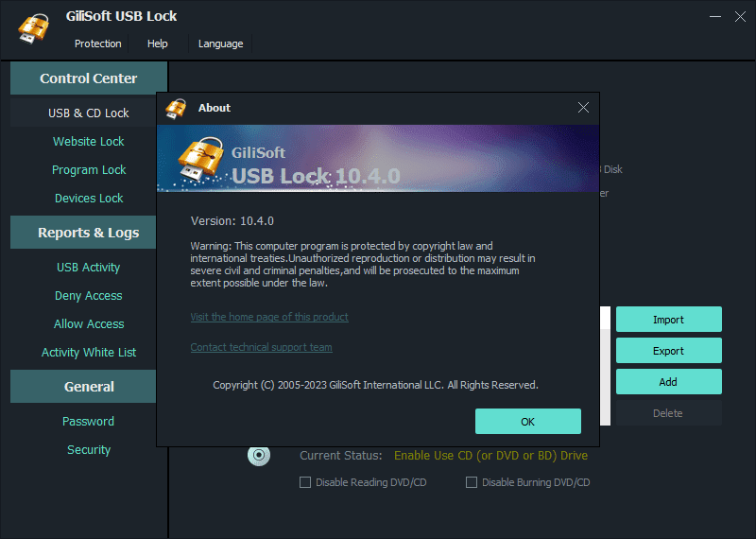Click the Import button
This screenshot has height=539, width=756.
click(x=669, y=320)
